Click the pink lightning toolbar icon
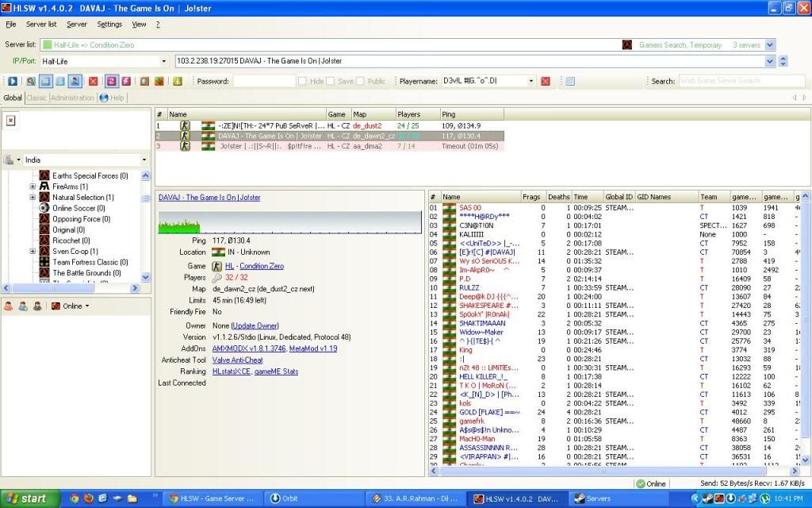The height and width of the screenshot is (508, 812). pos(126,81)
